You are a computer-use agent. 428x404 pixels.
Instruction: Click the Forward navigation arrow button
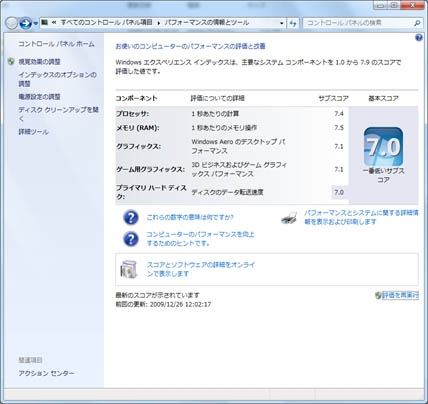[x=26, y=23]
